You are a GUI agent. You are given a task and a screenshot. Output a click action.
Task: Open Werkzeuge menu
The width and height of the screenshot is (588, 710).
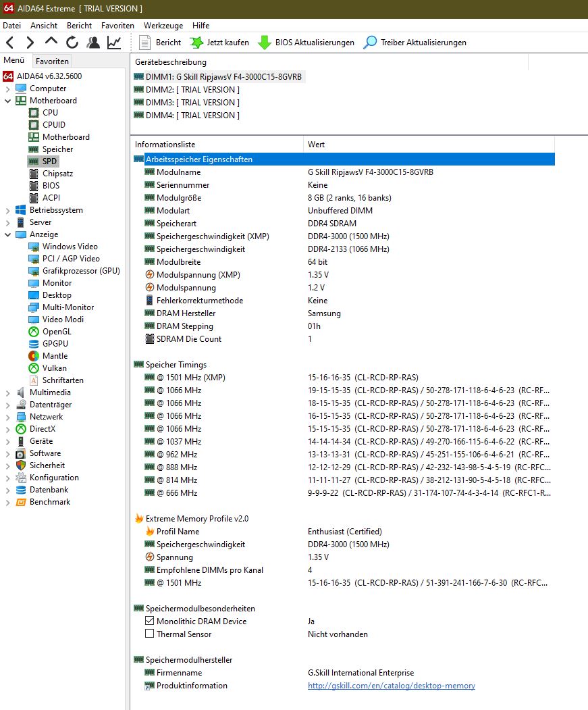coord(163,26)
